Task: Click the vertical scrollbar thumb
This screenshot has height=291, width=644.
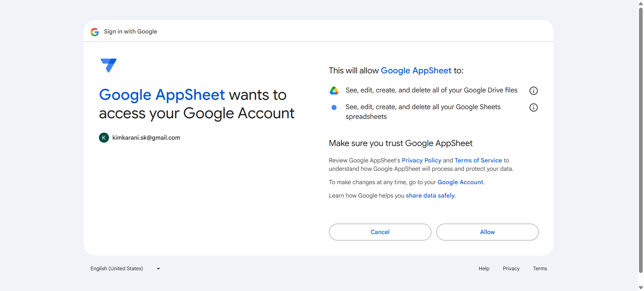Action: point(641,140)
